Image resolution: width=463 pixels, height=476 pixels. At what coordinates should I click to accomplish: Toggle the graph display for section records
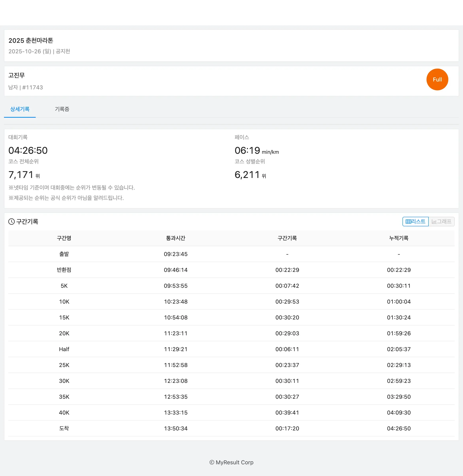pos(441,221)
